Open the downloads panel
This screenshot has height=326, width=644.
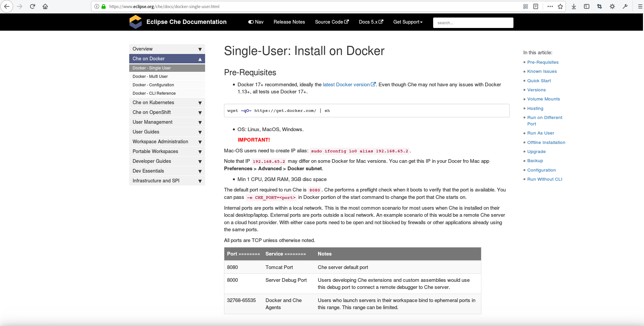coord(574,6)
